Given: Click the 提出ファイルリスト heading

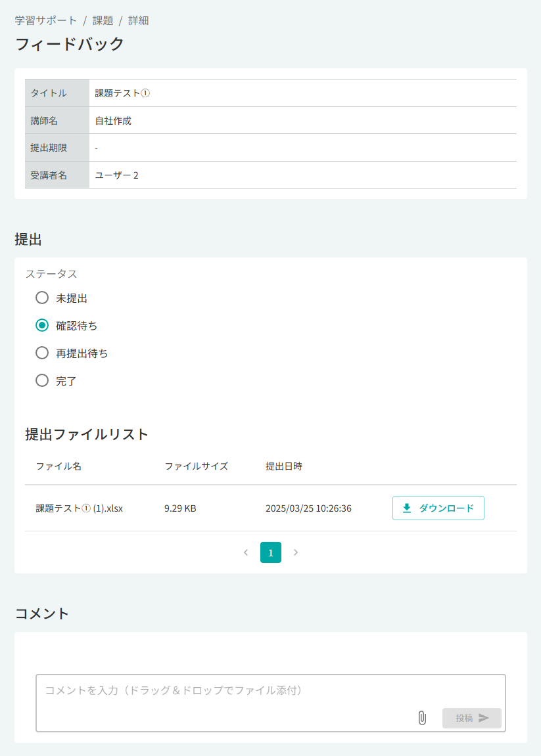Looking at the screenshot, I should point(86,434).
